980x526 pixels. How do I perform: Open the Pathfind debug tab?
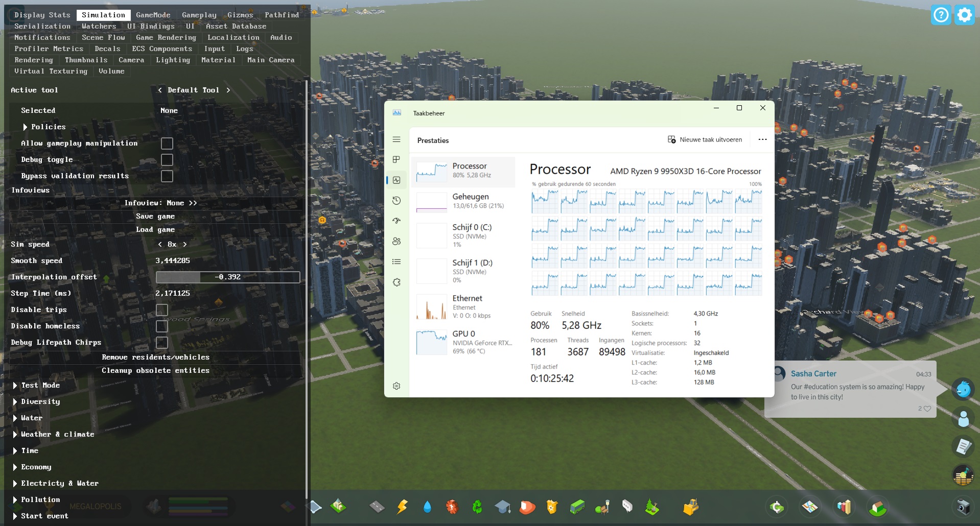click(282, 15)
